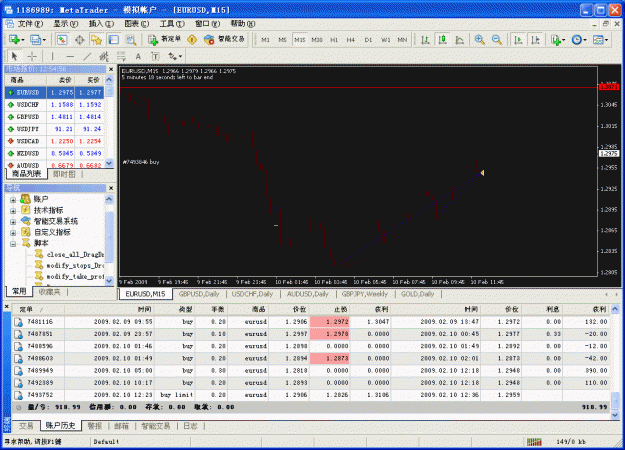
Task: Switch timeframe to M1
Action: [x=265, y=39]
